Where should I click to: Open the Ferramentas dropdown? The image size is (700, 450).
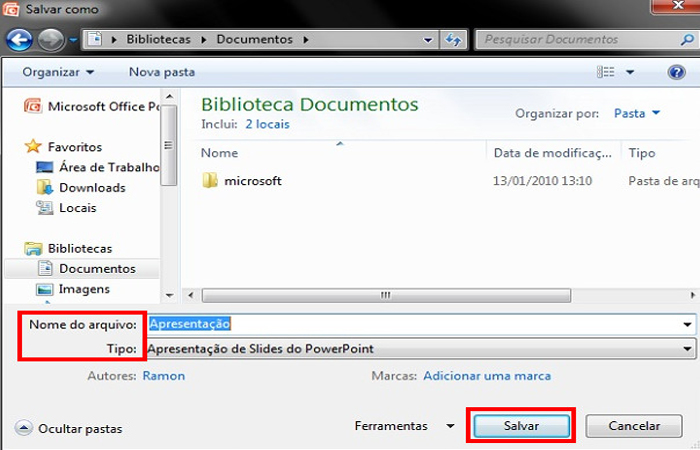tap(404, 426)
